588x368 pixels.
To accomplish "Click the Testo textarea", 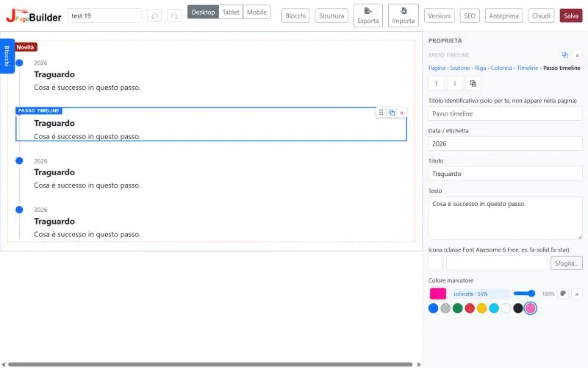I will (x=505, y=218).
